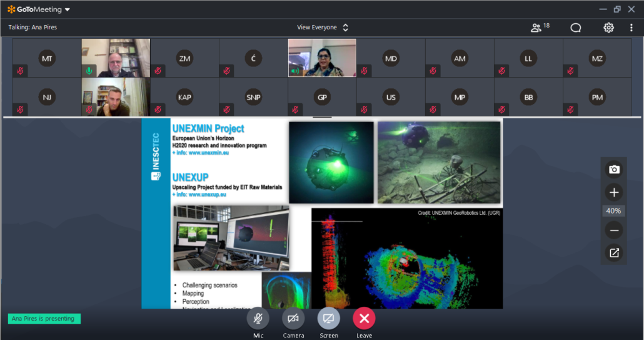Click the 40% zoom level indicator
Image resolution: width=644 pixels, height=340 pixels.
pyautogui.click(x=613, y=211)
